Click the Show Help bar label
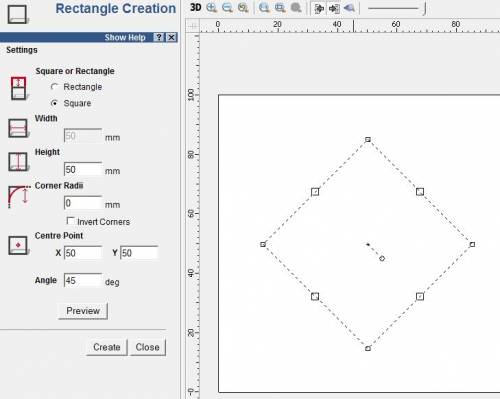Screen dimensions: 500x399 pyautogui.click(x=125, y=37)
